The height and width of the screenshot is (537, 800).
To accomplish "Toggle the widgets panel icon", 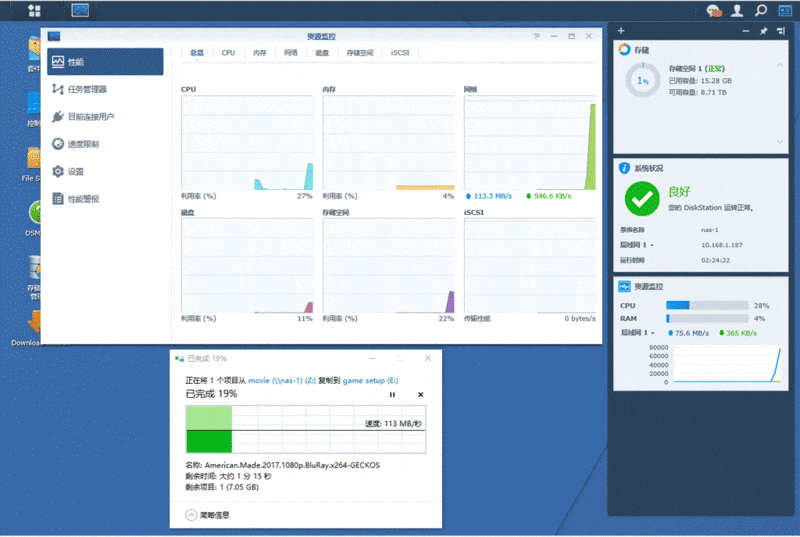I will (785, 11).
